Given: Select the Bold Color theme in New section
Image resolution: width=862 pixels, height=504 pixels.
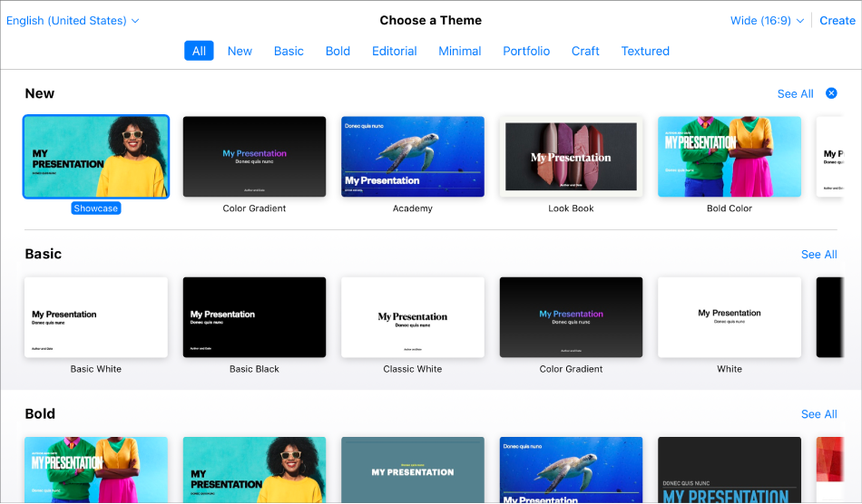Looking at the screenshot, I should click(x=730, y=157).
